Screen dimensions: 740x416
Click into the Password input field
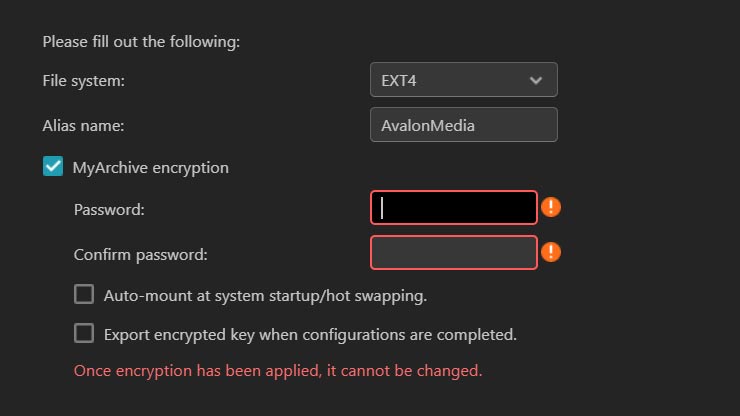tap(454, 208)
